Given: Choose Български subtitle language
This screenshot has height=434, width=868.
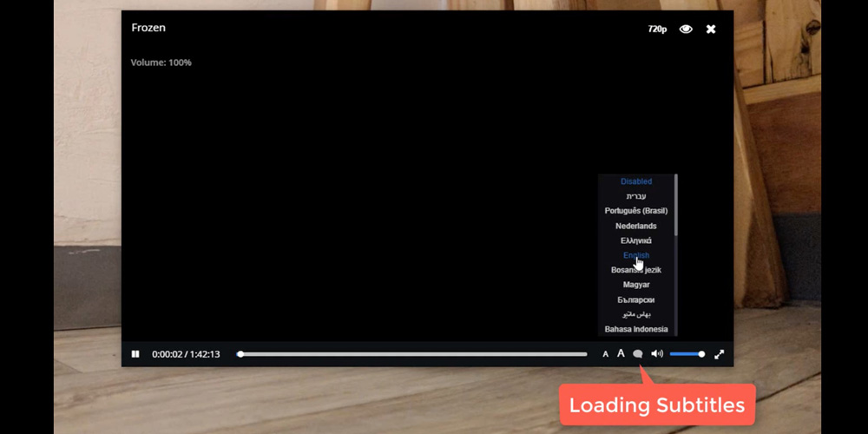Looking at the screenshot, I should pyautogui.click(x=636, y=299).
